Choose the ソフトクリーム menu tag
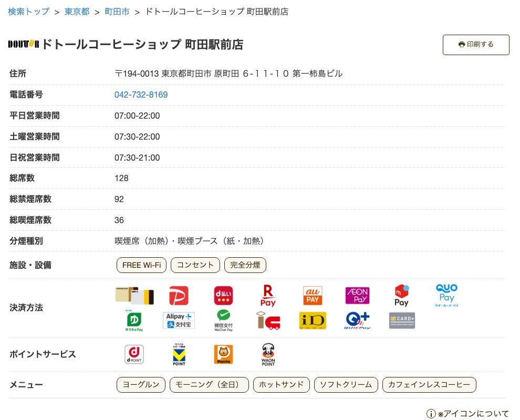The width and height of the screenshot is (520, 420). click(346, 385)
